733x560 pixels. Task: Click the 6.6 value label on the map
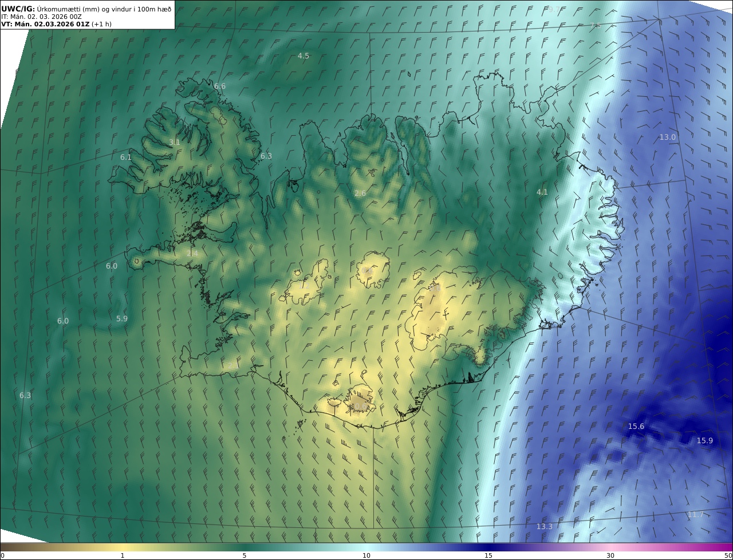220,86
